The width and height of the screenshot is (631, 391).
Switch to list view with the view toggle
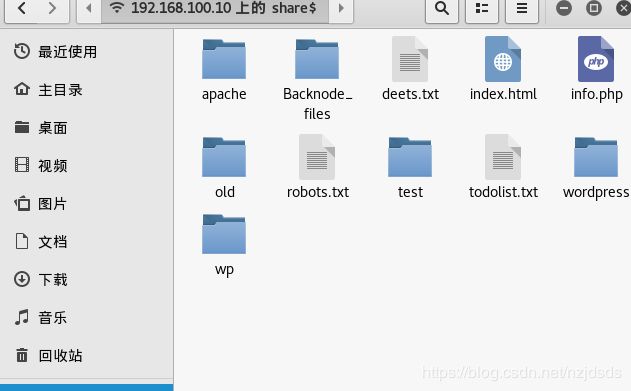point(482,8)
